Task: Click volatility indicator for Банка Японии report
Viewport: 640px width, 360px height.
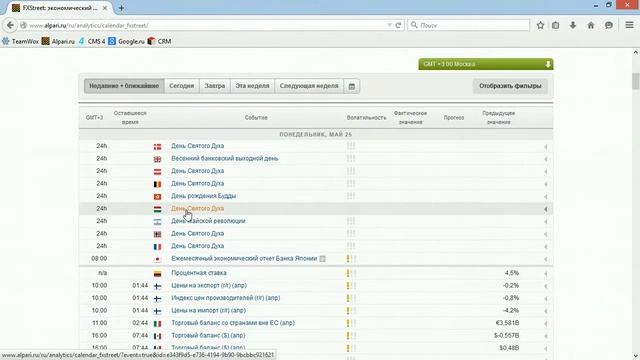Action: pyautogui.click(x=351, y=259)
